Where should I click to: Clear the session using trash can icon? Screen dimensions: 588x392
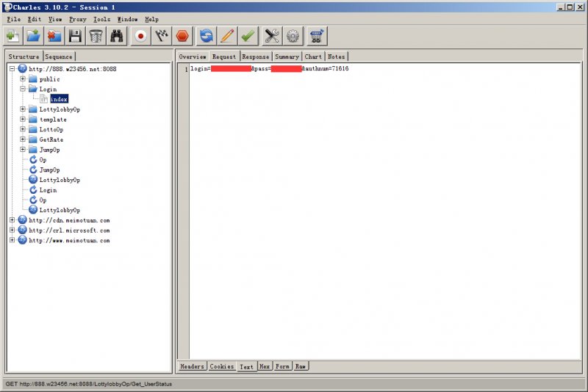96,36
